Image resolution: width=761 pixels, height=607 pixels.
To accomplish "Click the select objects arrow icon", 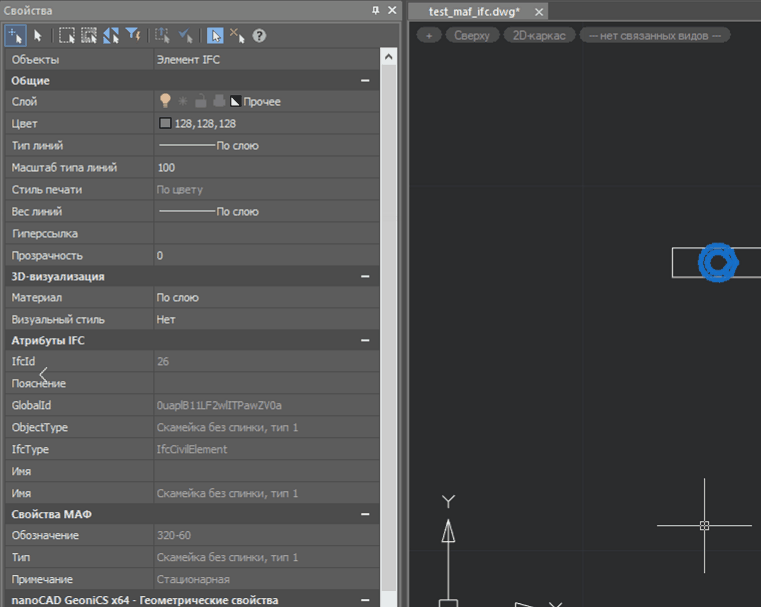I will (38, 35).
